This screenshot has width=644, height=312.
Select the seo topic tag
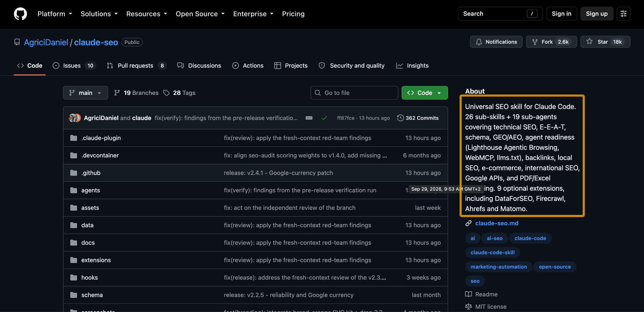point(475,281)
